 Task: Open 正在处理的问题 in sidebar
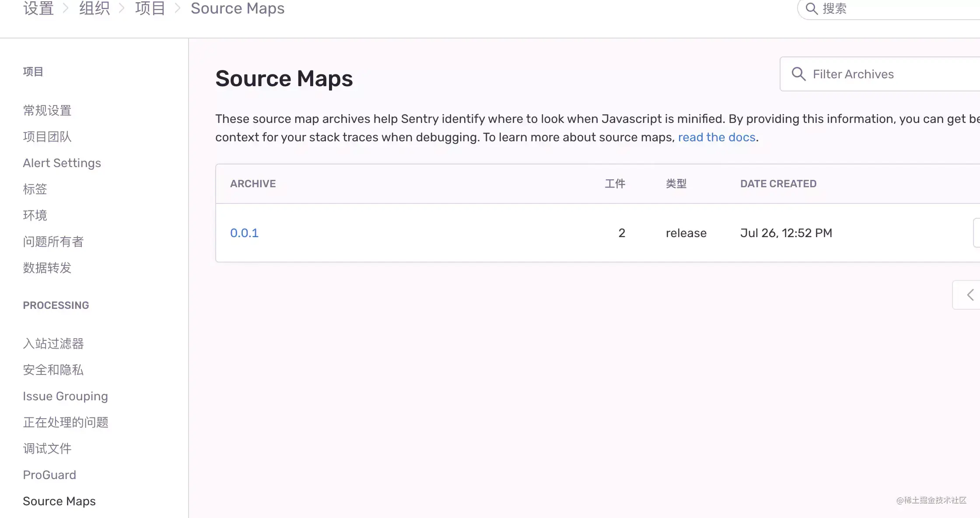click(x=66, y=422)
